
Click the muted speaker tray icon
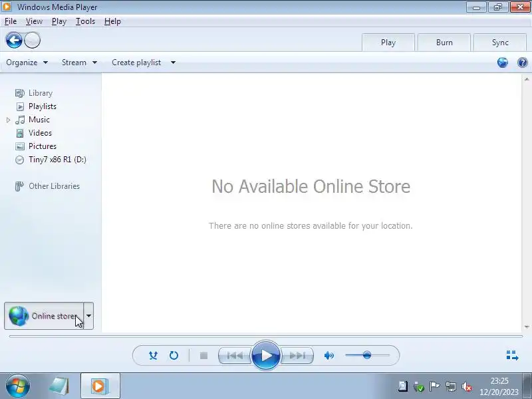tap(467, 386)
